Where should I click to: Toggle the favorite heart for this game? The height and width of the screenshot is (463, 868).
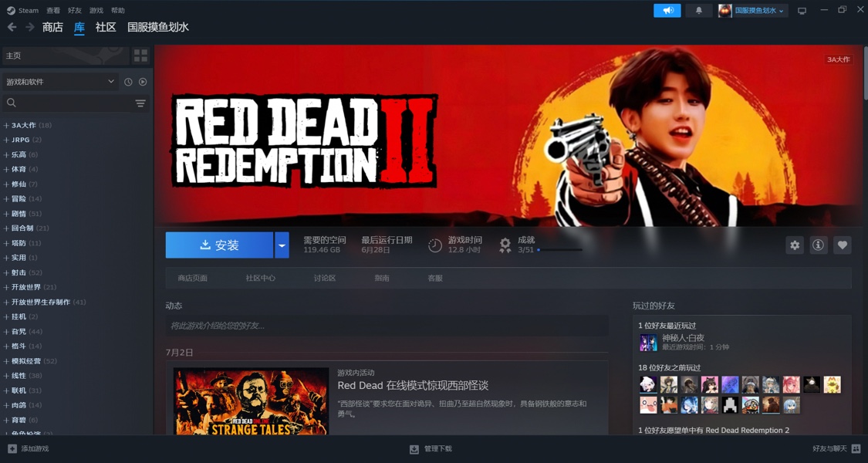coord(842,245)
